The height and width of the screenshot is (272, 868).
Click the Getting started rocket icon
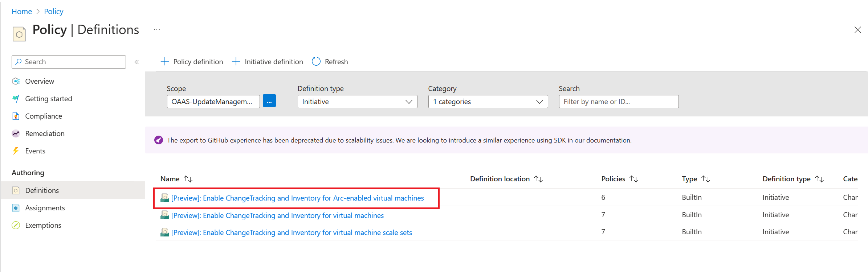[x=16, y=99]
